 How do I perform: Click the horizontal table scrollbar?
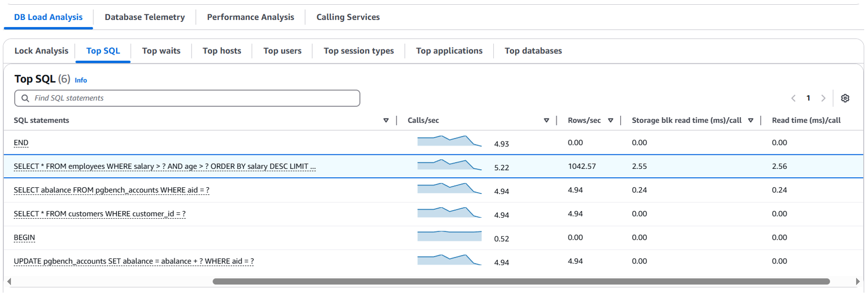click(x=521, y=282)
